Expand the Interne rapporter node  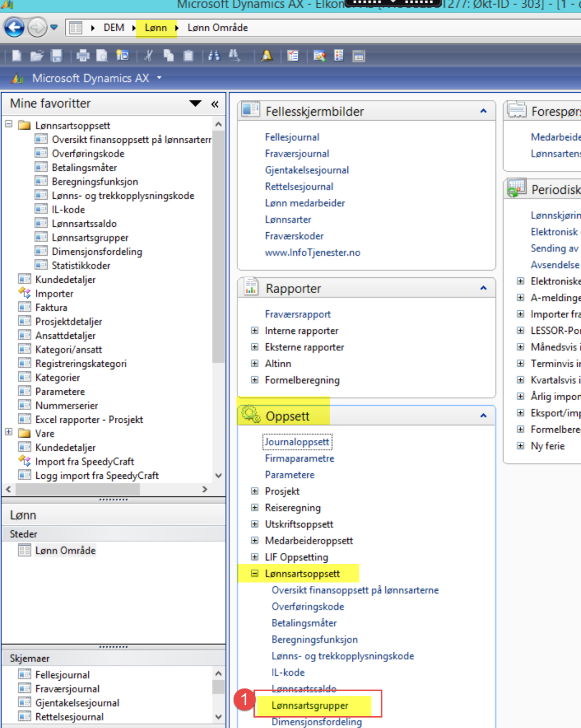pyautogui.click(x=255, y=331)
